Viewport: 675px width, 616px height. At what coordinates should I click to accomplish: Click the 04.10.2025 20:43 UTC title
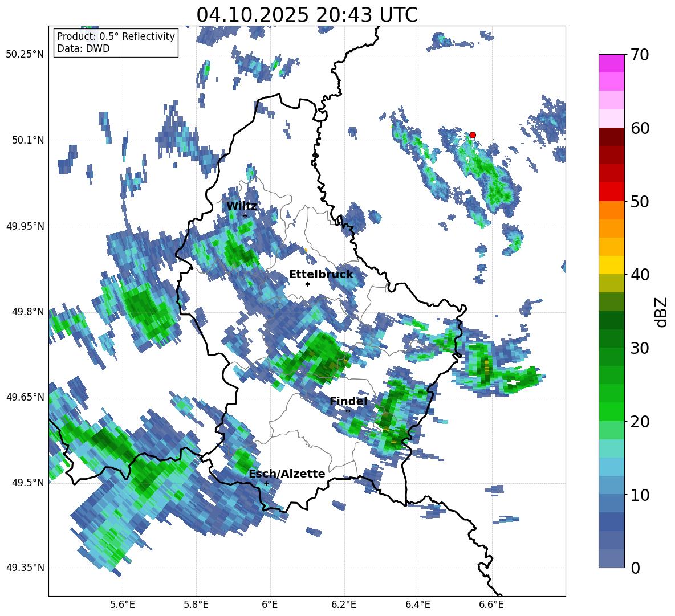point(307,15)
